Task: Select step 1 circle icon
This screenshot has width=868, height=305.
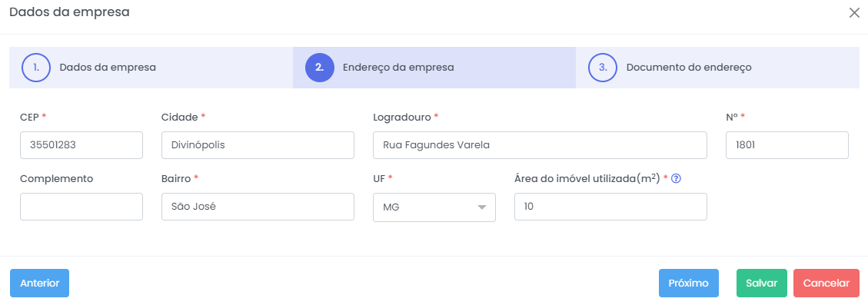Action: pos(36,68)
